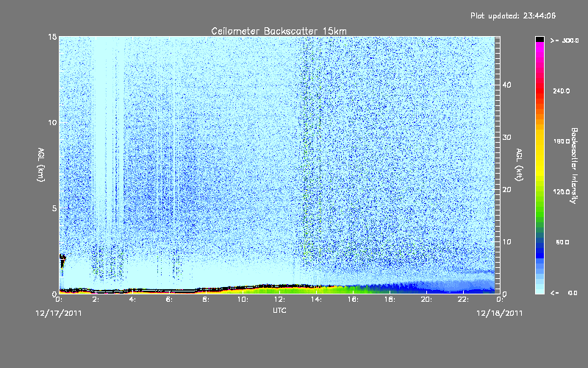Select the "22:" hour tick label

click(x=463, y=300)
